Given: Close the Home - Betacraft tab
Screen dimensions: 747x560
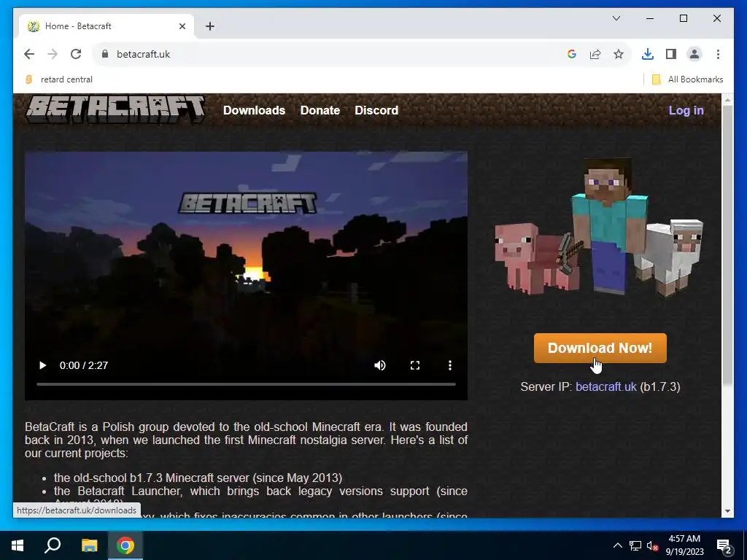Looking at the screenshot, I should click(182, 26).
